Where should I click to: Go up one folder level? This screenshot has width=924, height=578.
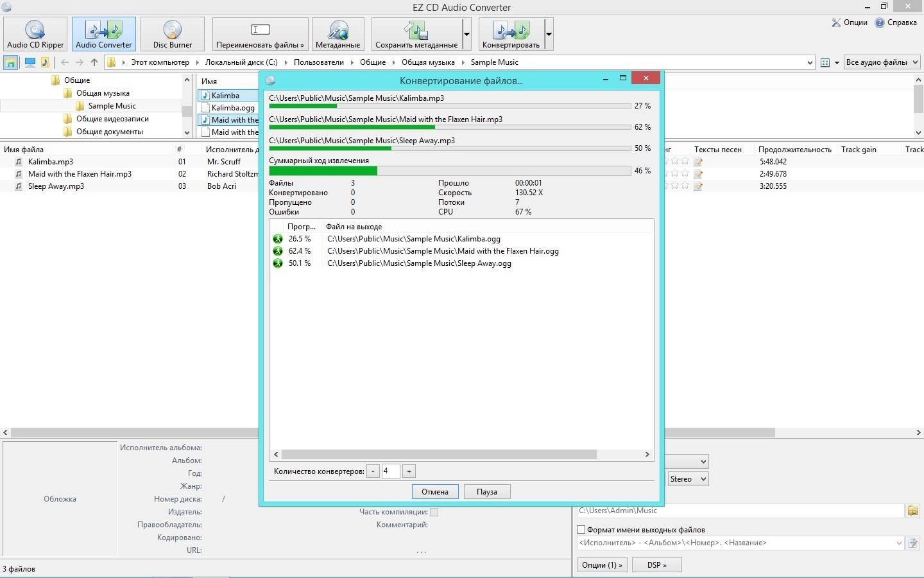94,62
